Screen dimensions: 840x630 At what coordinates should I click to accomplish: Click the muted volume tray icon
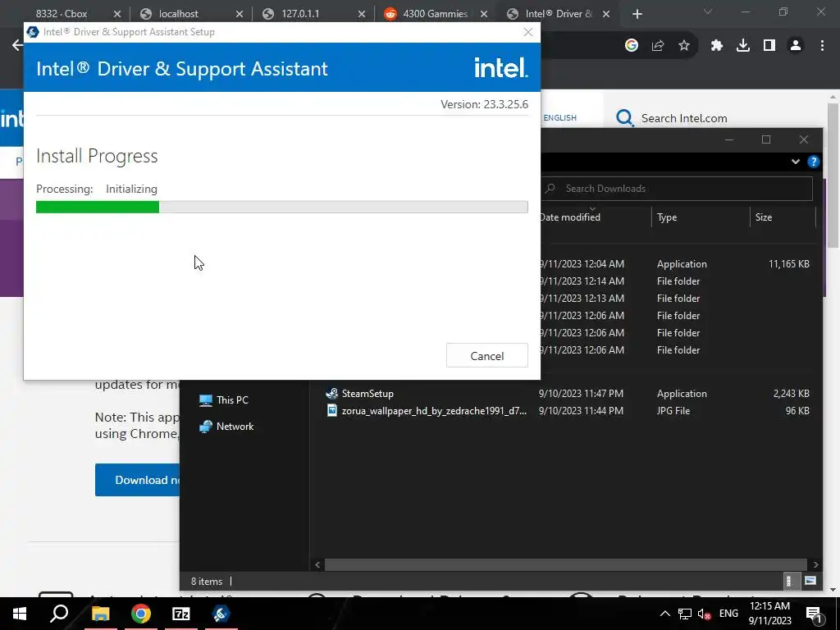click(704, 614)
